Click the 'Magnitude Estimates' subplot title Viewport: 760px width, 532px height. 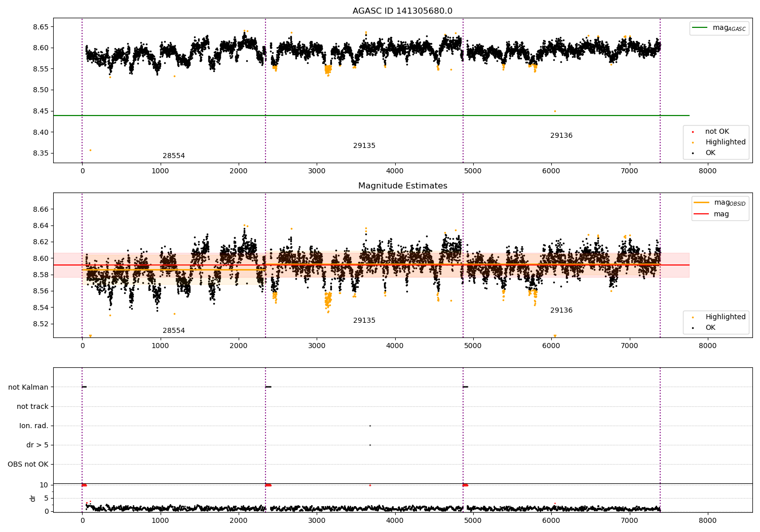[x=402, y=186]
